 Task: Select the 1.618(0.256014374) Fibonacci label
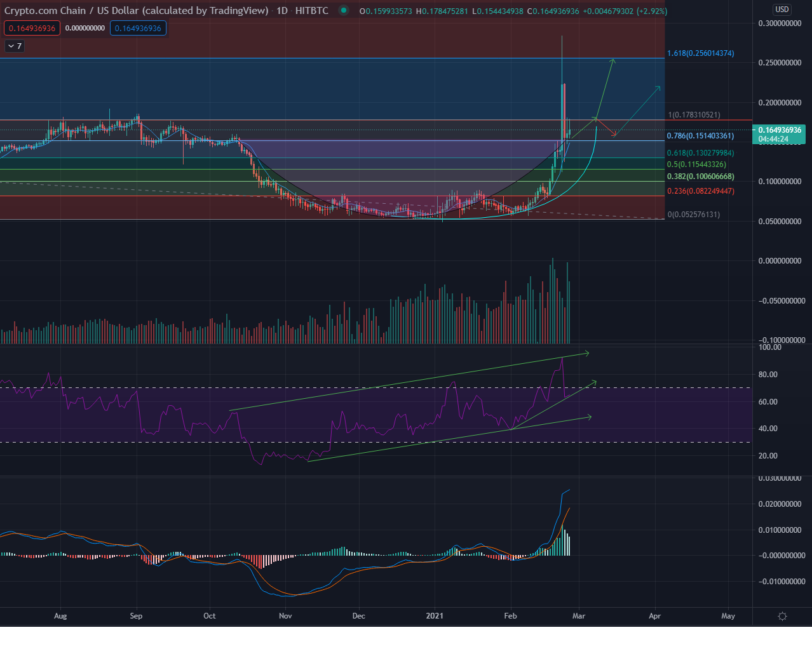pos(700,53)
